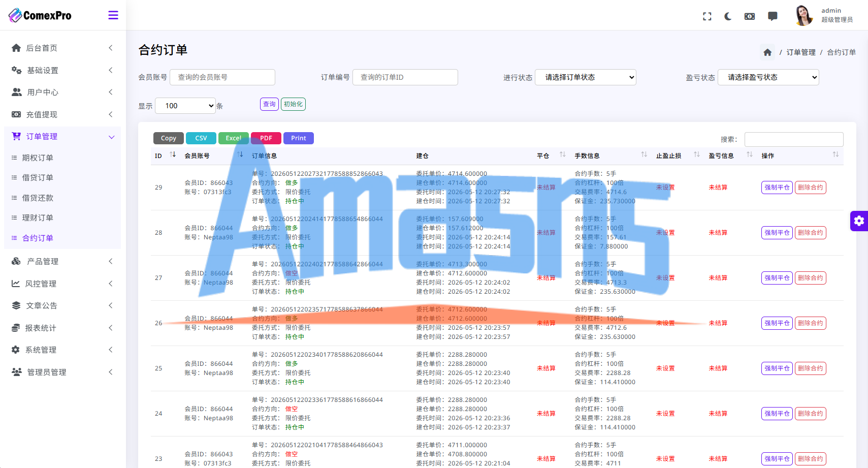Click 强制平仓 for order ID 29

777,188
